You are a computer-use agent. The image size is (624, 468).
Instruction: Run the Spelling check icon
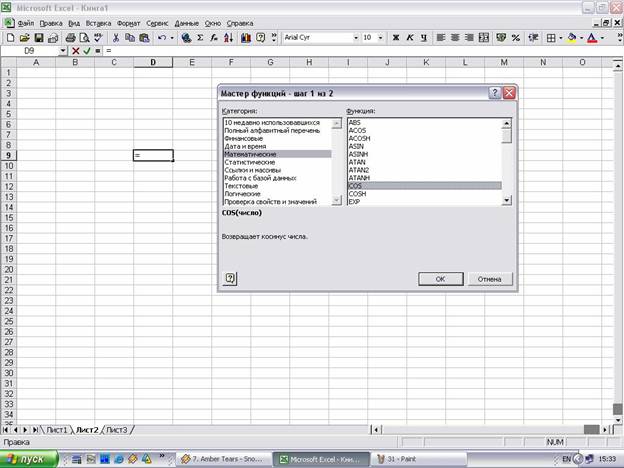(x=98, y=38)
